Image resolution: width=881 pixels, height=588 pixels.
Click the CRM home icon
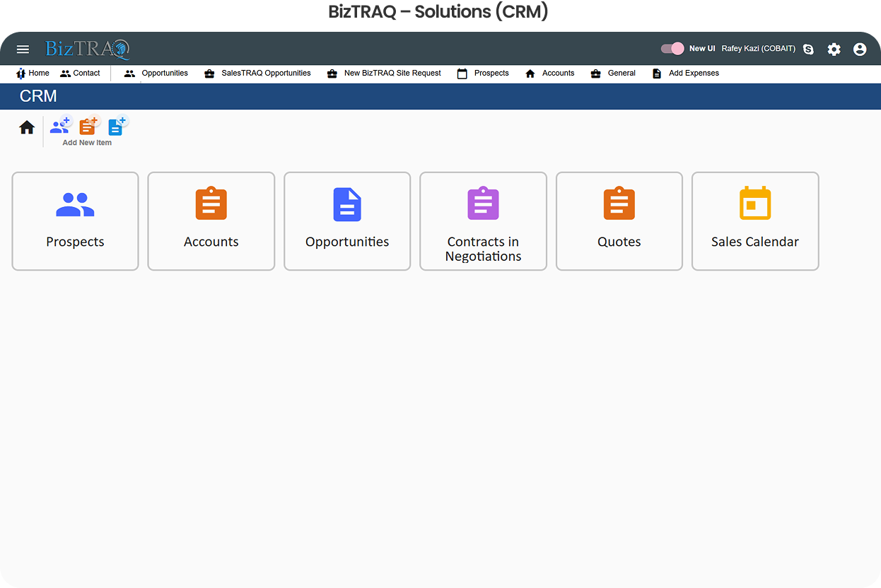tap(27, 127)
